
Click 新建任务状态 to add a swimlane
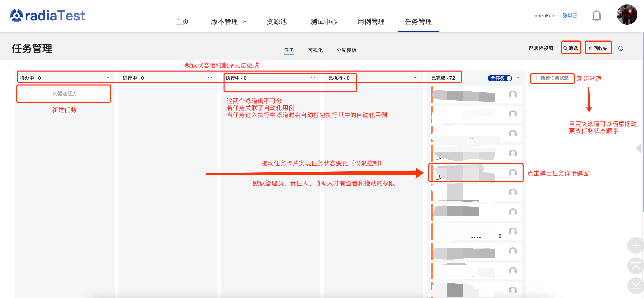point(552,78)
